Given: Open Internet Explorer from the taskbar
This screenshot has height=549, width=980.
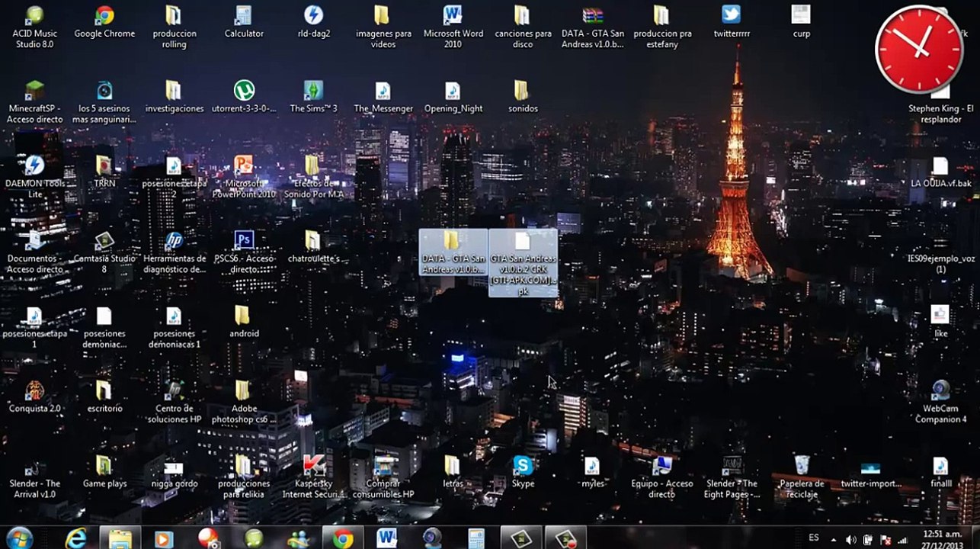Looking at the screenshot, I should (75, 538).
